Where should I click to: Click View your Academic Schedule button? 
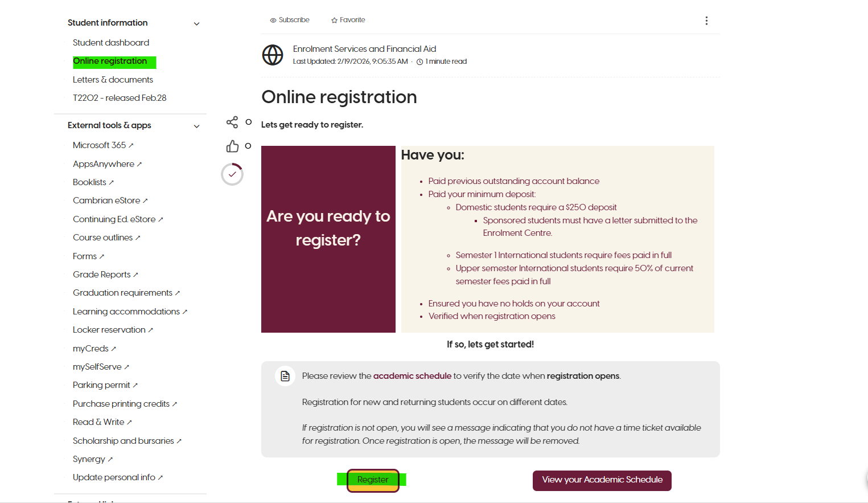click(x=602, y=480)
